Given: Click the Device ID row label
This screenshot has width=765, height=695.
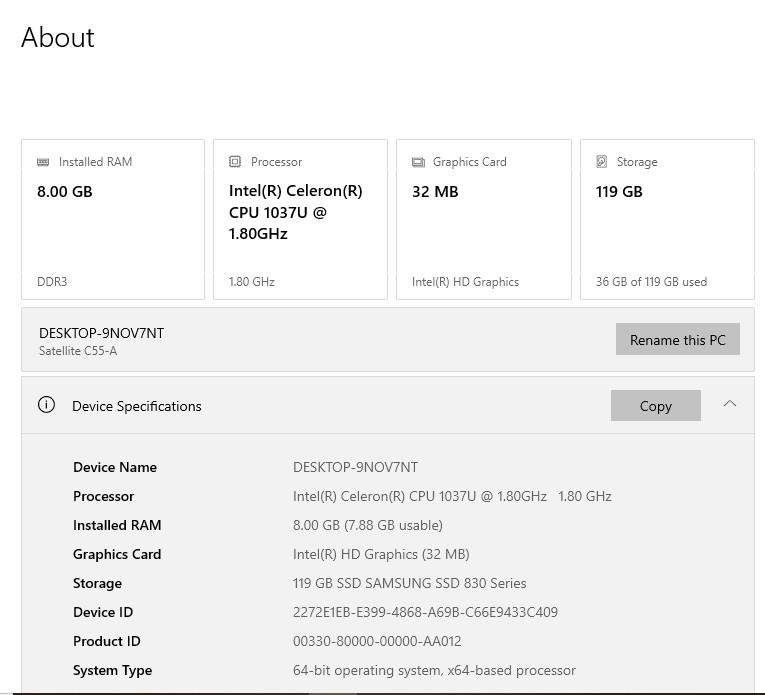Looking at the screenshot, I should click(x=103, y=612).
